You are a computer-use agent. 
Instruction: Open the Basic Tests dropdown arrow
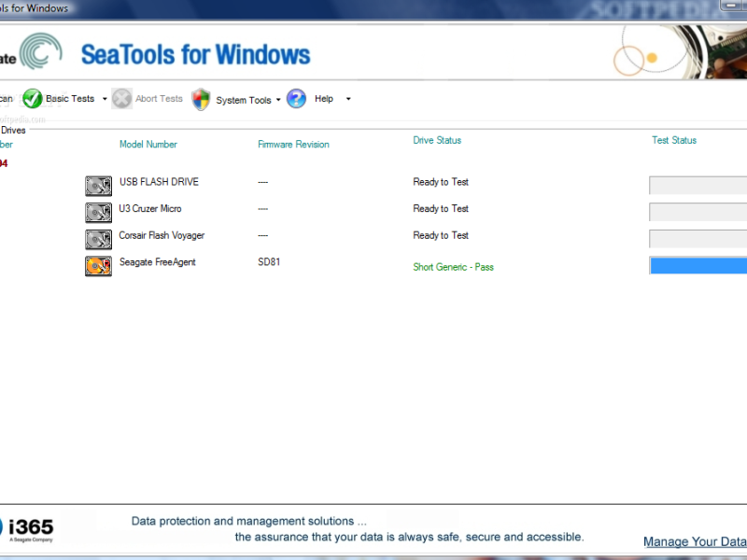(105, 99)
